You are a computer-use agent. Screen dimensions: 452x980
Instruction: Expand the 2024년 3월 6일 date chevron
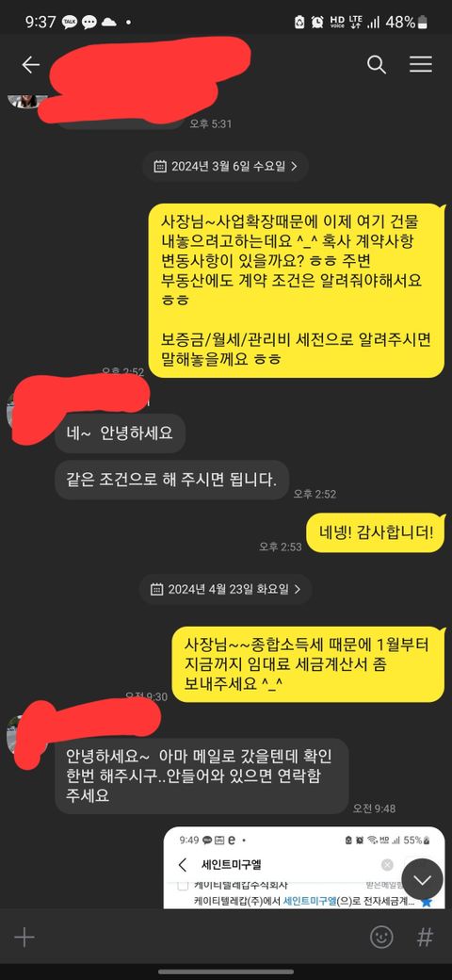click(x=294, y=166)
